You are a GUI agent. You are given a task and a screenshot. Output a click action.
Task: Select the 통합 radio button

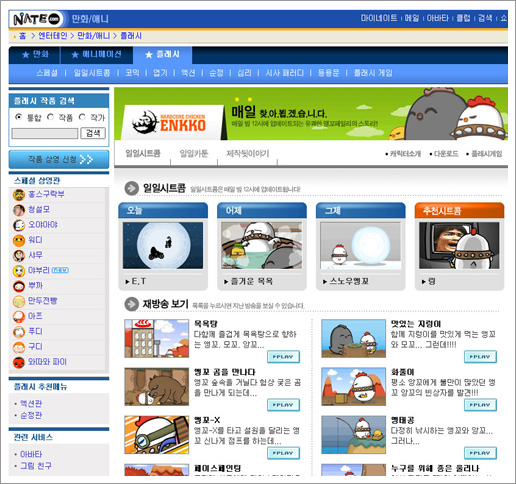(x=19, y=117)
